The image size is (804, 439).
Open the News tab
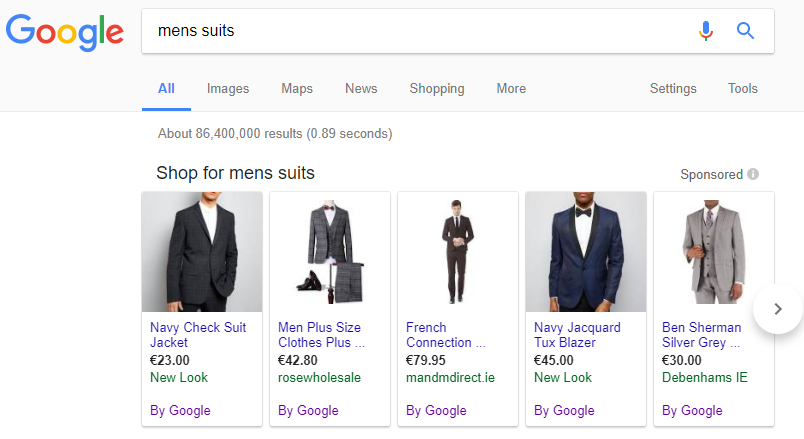361,89
